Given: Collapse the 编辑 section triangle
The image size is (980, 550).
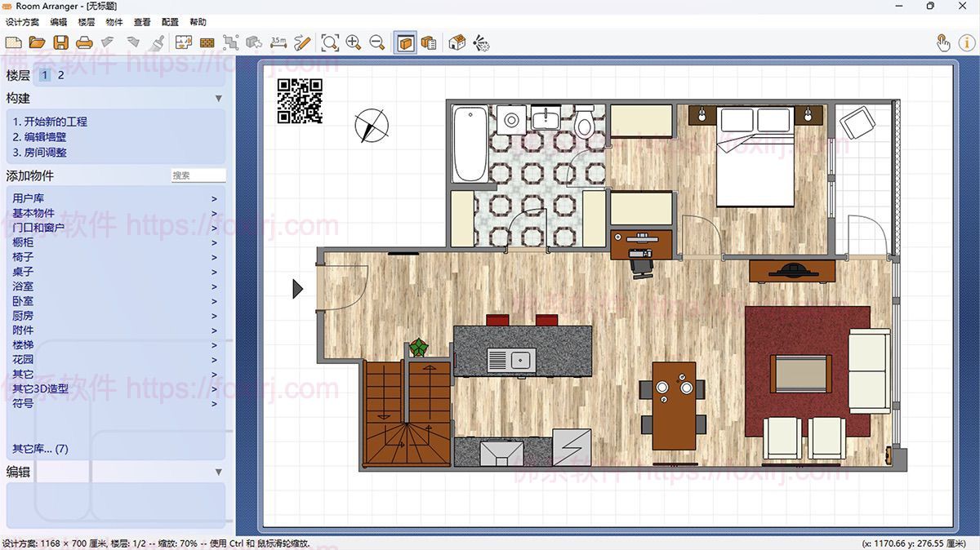Looking at the screenshot, I should [218, 472].
